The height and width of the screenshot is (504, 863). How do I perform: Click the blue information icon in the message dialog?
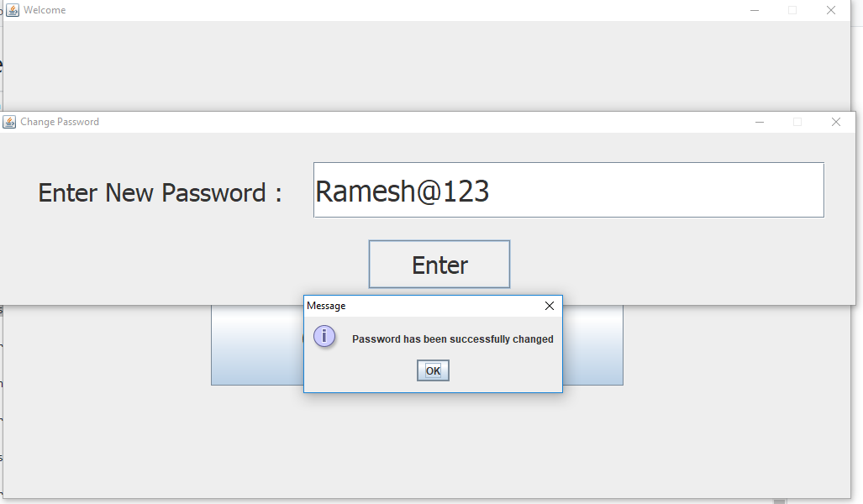(324, 336)
